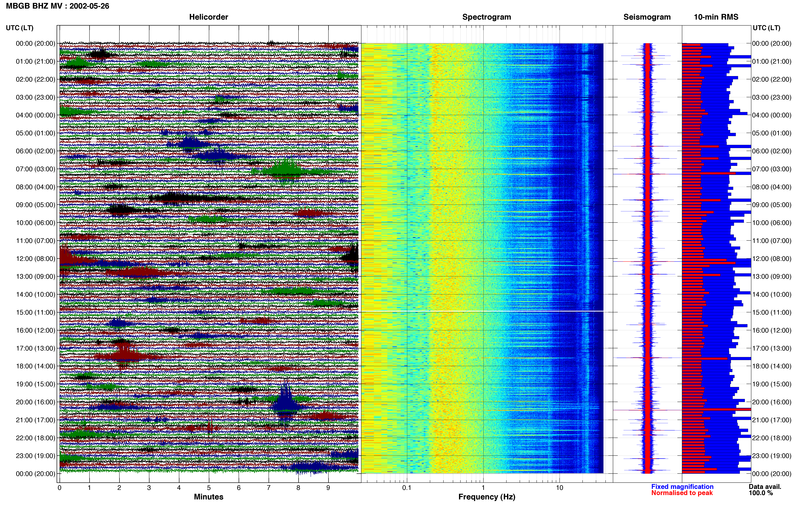Screen dimensions: 812x508
Task: Click the 'UTC (LT)' label on the left axis
Action: click(20, 28)
